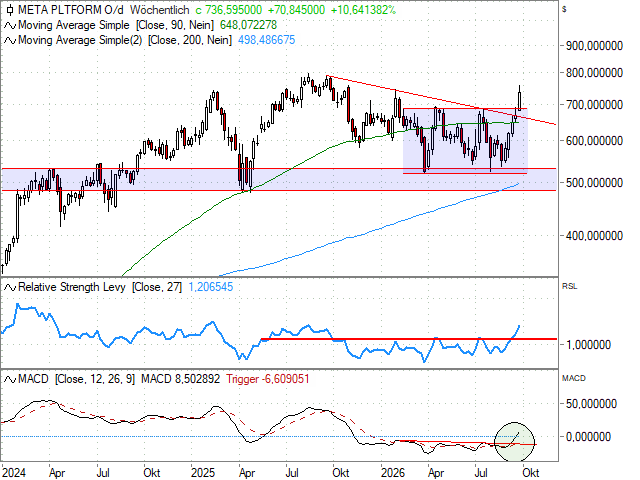Click the 2025 label on the time axis
This screenshot has height=480, width=640.
click(203, 473)
